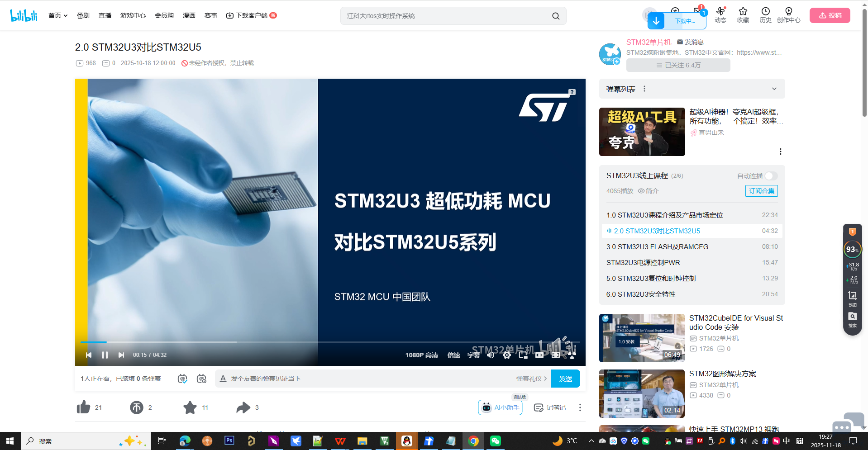
Task: Toggle the 自动连播 autoplay switch
Action: (771, 176)
